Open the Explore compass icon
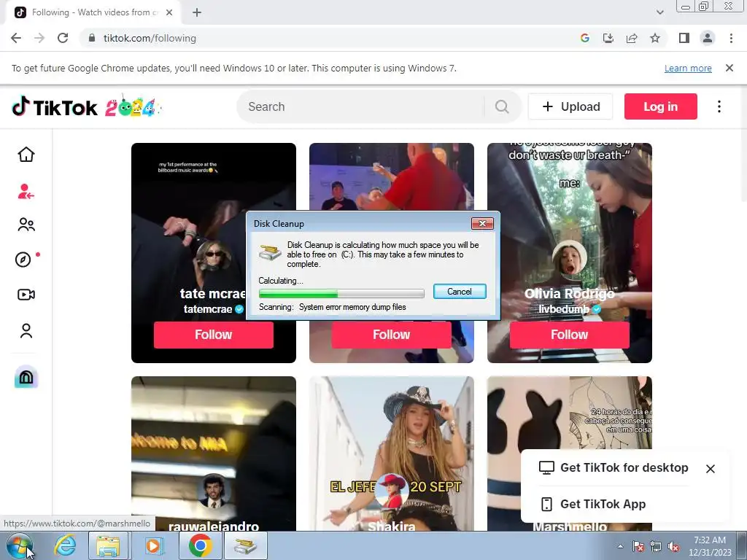This screenshot has width=747, height=560. 23,260
